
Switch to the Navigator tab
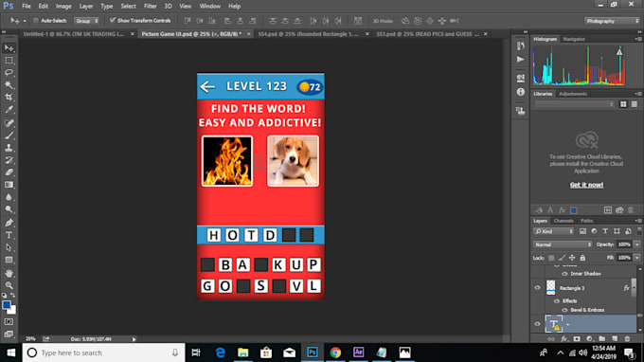[x=574, y=39]
